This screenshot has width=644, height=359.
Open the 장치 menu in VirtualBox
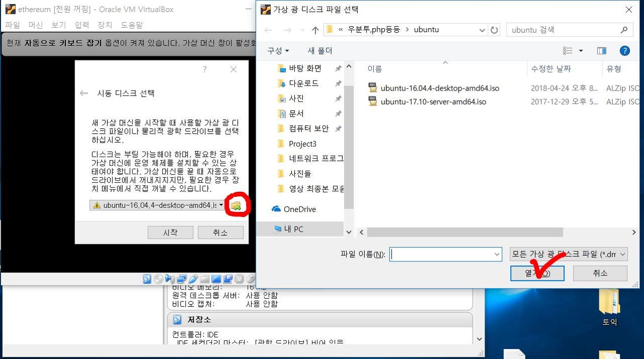[x=105, y=25]
